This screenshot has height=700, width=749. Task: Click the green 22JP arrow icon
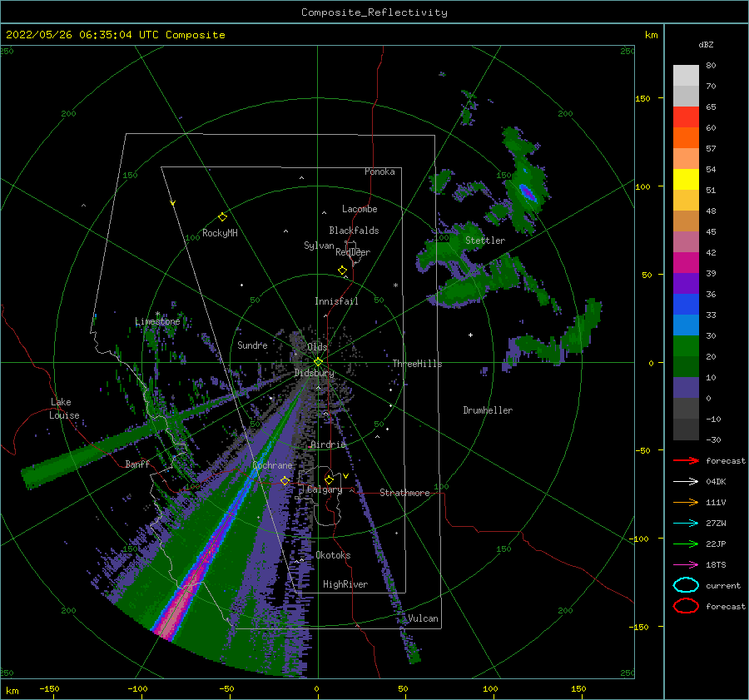pyautogui.click(x=686, y=544)
